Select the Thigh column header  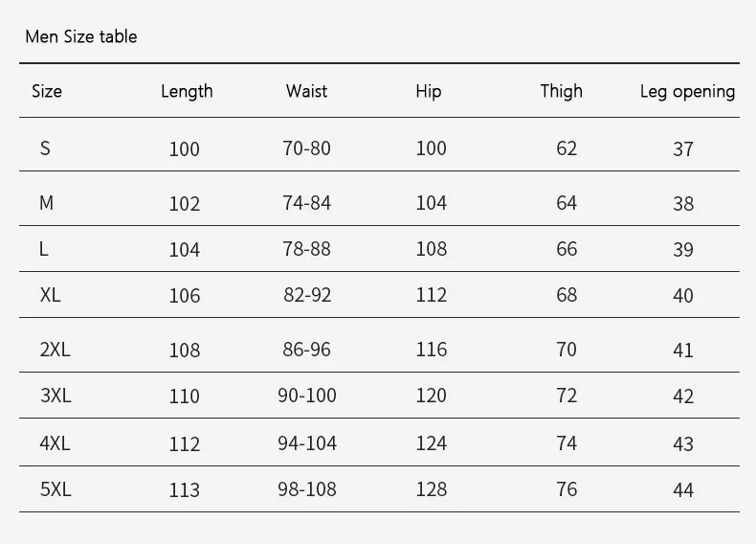click(x=561, y=92)
